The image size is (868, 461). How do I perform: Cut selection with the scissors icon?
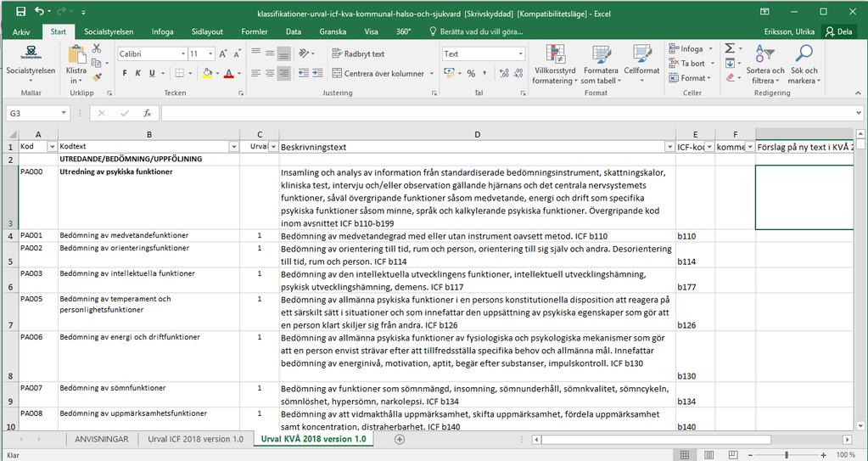97,48
